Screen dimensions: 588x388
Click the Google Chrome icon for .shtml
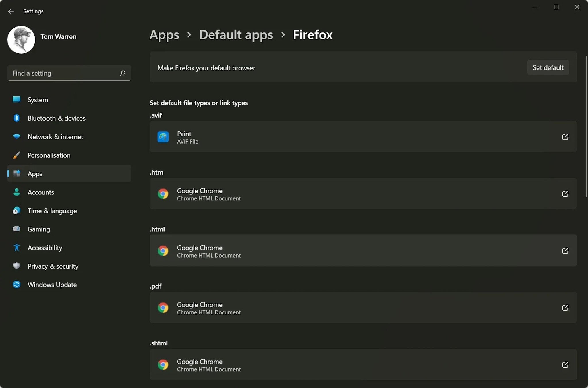tap(164, 365)
